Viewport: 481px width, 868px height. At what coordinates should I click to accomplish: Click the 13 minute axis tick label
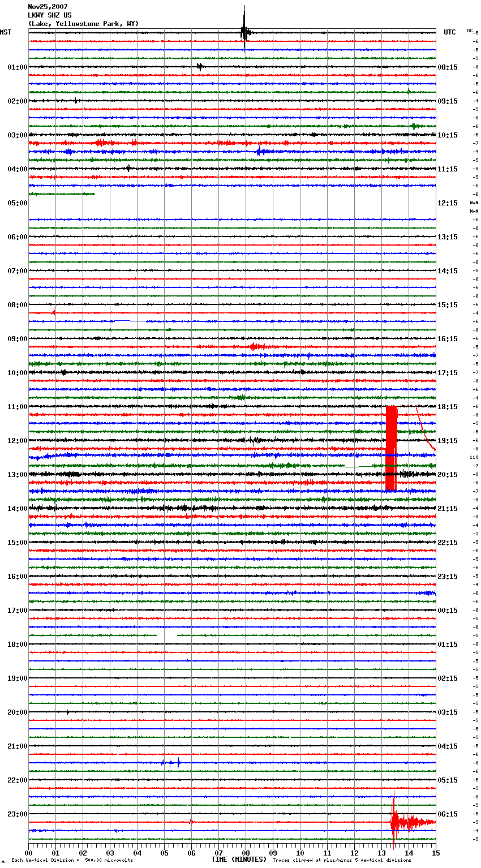point(381,853)
